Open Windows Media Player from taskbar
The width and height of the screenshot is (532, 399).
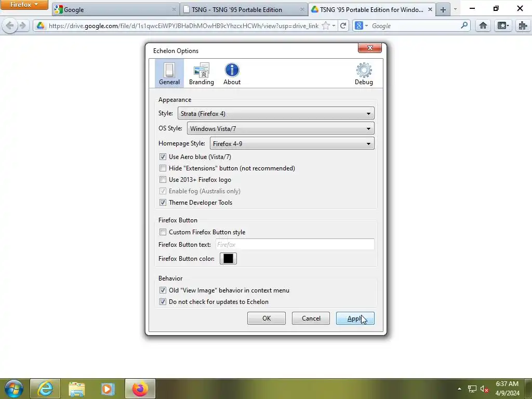tap(108, 389)
